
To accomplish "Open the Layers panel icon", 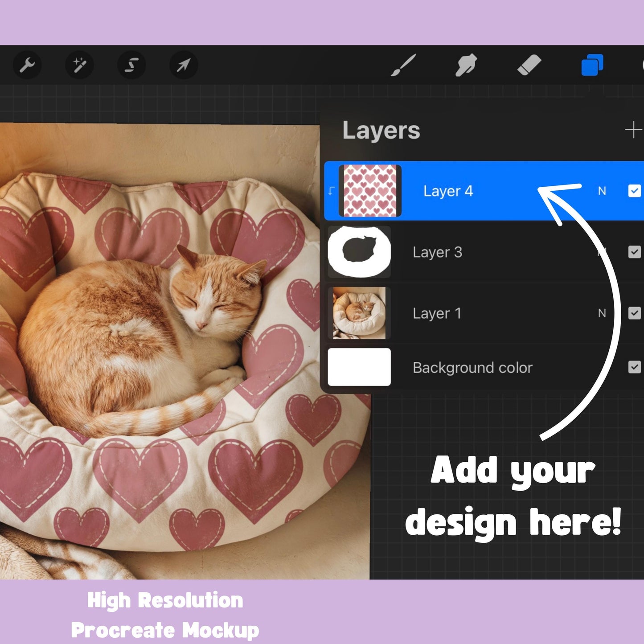I will (x=593, y=64).
